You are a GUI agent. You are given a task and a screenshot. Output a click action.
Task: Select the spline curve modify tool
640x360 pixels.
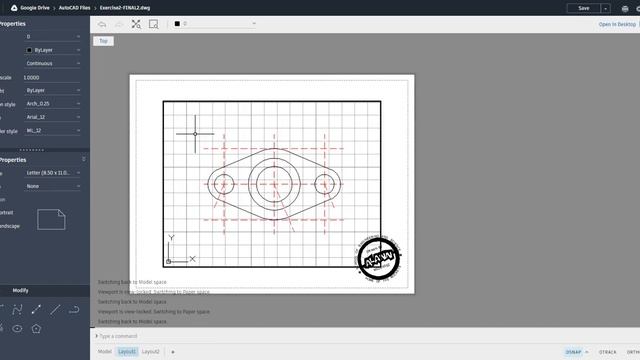17,310
